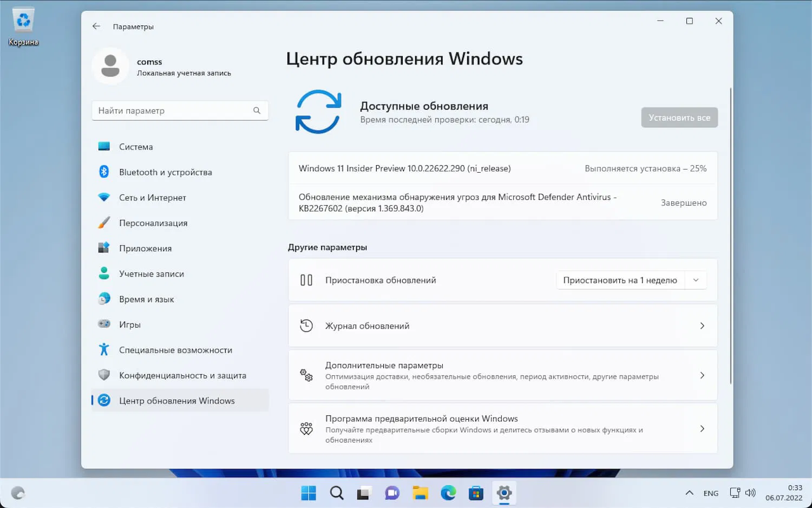Select the Сеть и Интернет globe icon
This screenshot has width=812, height=508.
(x=103, y=197)
